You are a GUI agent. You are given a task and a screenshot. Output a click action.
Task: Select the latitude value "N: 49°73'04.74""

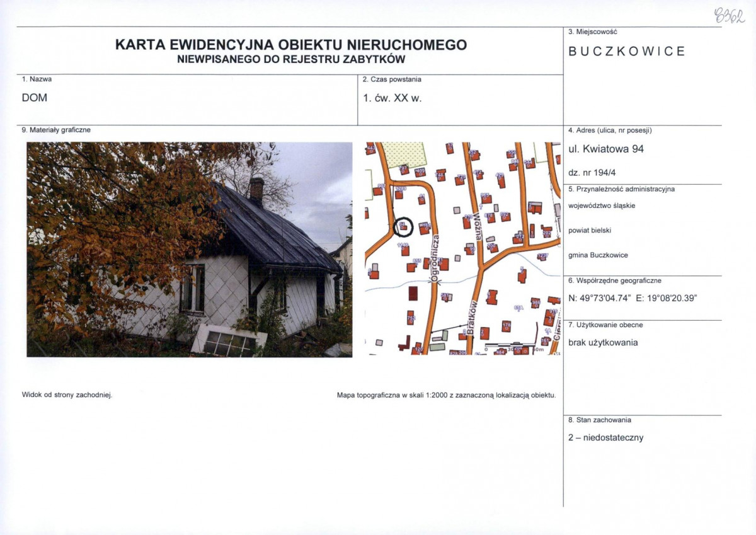[600, 299]
